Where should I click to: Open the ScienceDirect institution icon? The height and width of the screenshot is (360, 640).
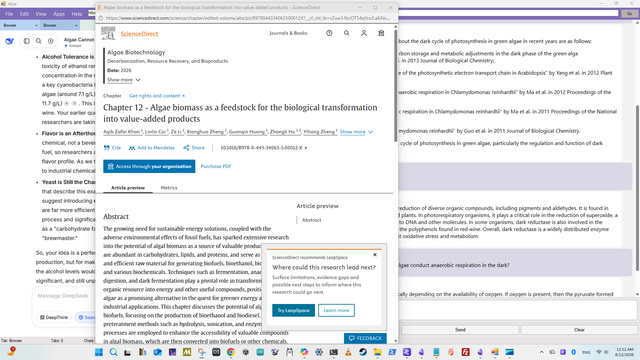(381, 33)
